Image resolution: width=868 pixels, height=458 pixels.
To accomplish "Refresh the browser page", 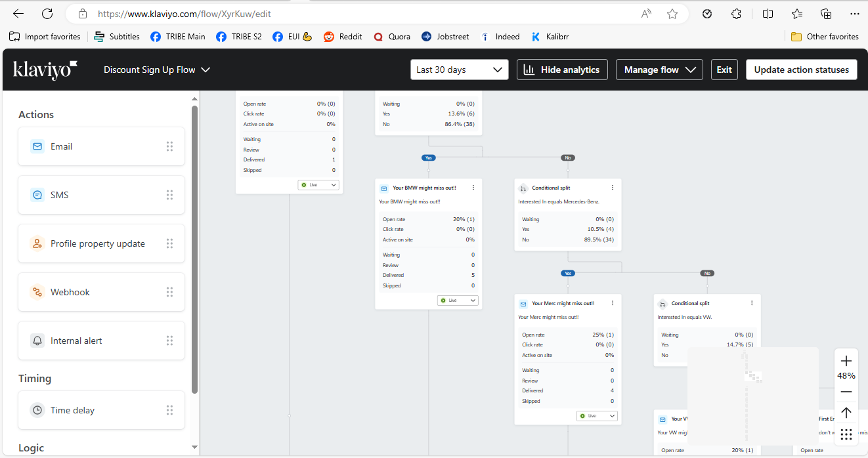I will coord(47,14).
